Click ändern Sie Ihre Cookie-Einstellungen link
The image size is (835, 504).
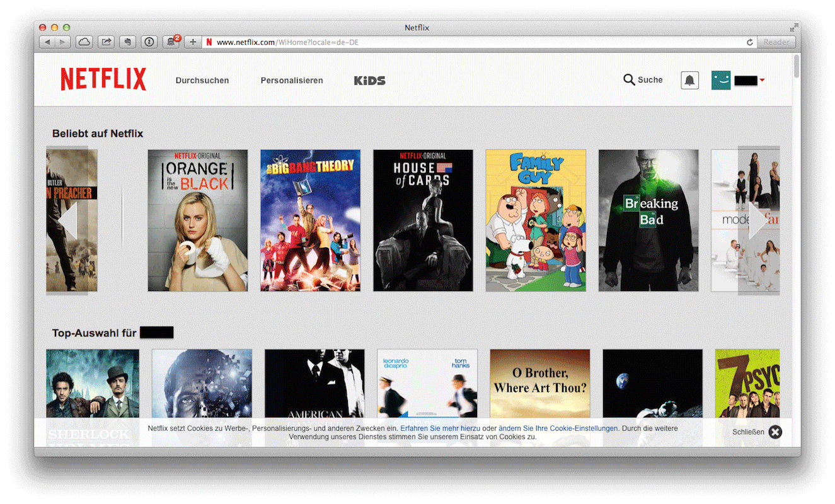pyautogui.click(x=558, y=428)
